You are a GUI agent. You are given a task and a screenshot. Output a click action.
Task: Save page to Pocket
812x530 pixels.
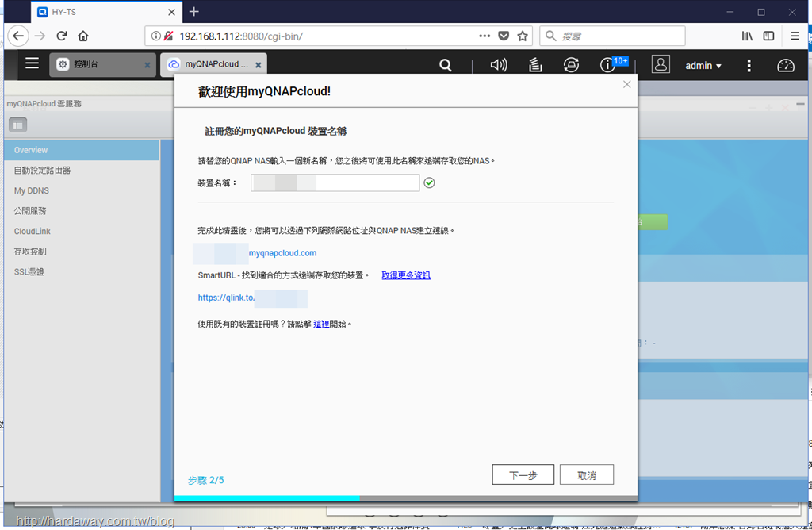(x=504, y=36)
